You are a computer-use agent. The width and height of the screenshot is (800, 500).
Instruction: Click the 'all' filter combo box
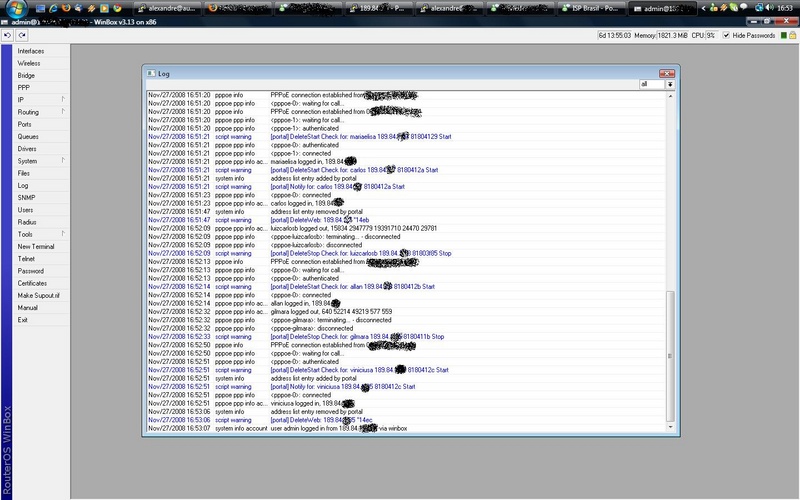pos(652,84)
